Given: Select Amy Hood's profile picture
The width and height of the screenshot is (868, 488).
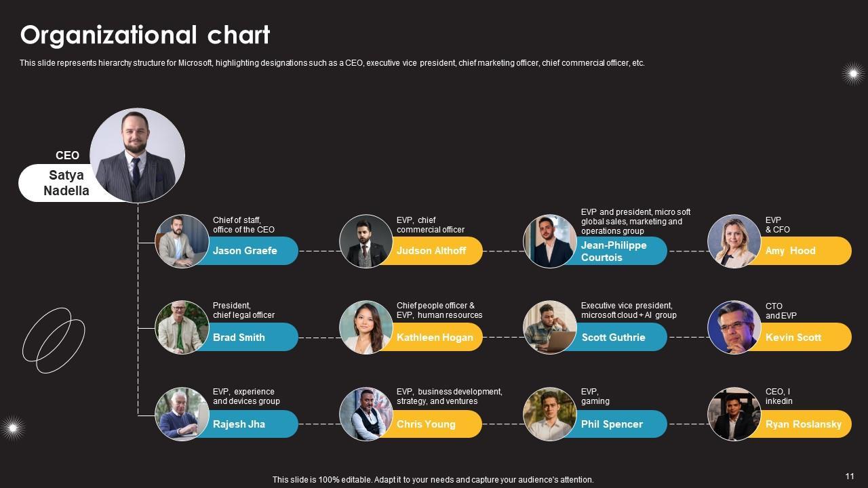Looking at the screenshot, I should [734, 241].
